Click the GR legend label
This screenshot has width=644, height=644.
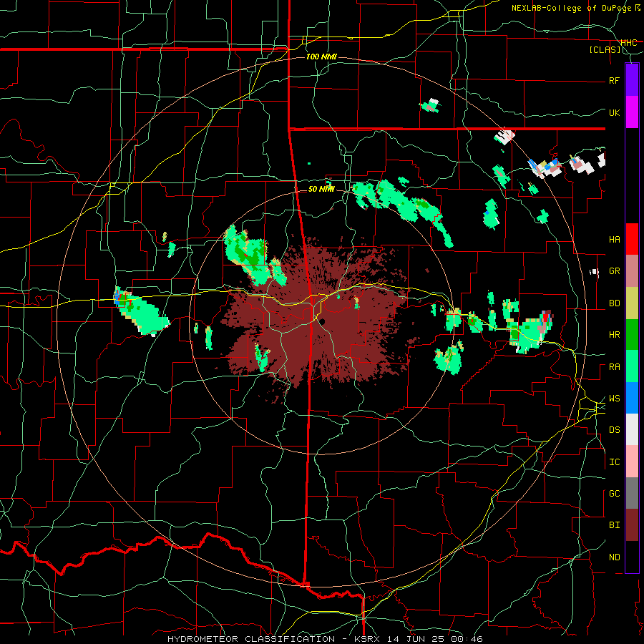click(x=614, y=271)
